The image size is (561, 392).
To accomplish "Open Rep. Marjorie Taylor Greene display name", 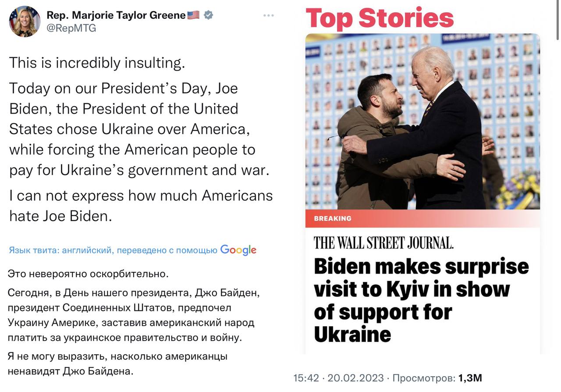I will click(x=116, y=15).
